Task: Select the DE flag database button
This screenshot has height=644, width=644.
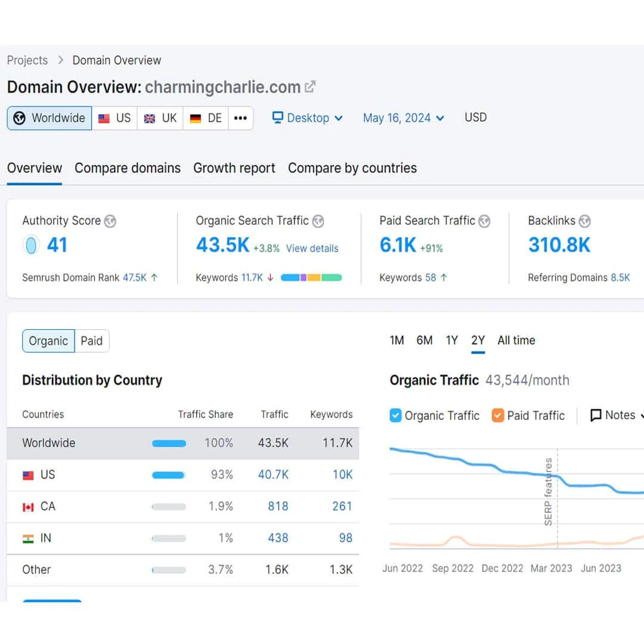Action: pyautogui.click(x=206, y=118)
